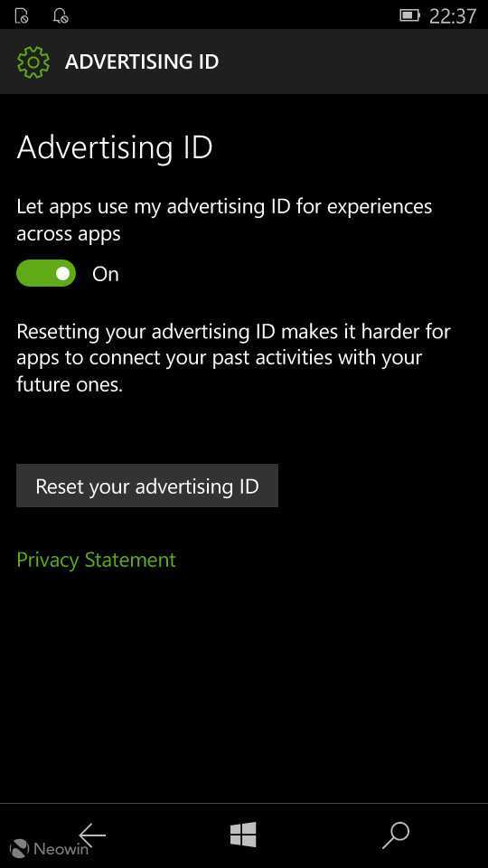Tap empty black area below Privacy Statement
Viewport: 488px width, 868px height.
tap(243, 686)
